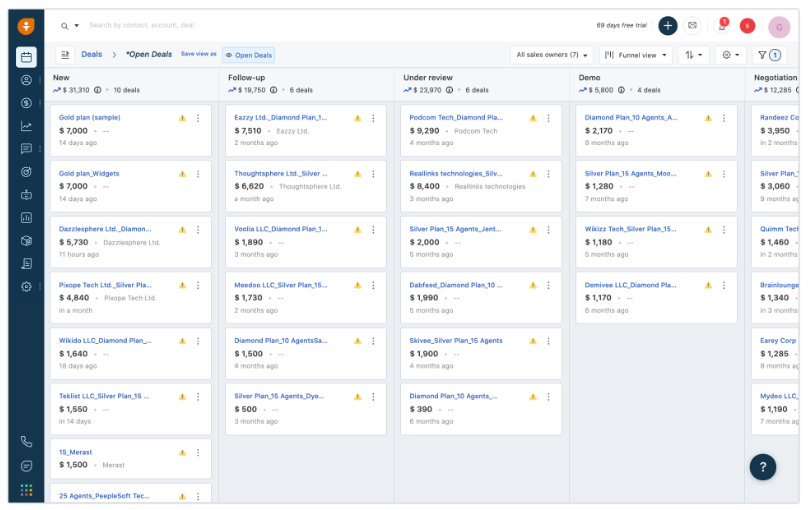Open the products box sidebar icon
The height and width of the screenshot is (510, 810).
pyautogui.click(x=26, y=241)
